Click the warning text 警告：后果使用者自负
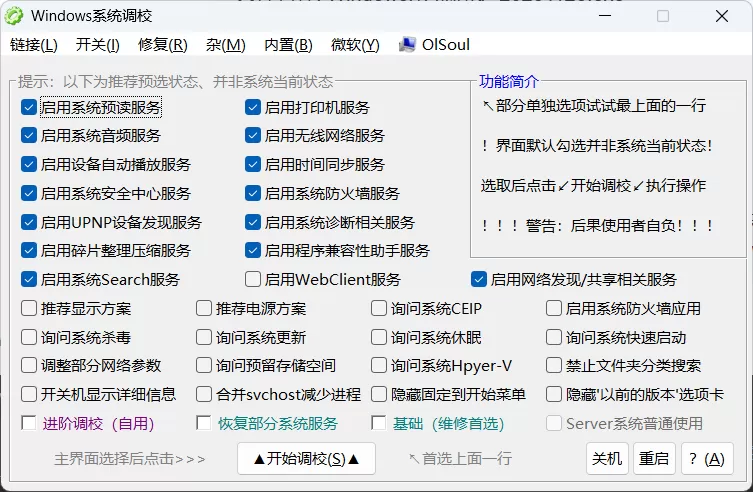The image size is (753, 492). (x=598, y=225)
